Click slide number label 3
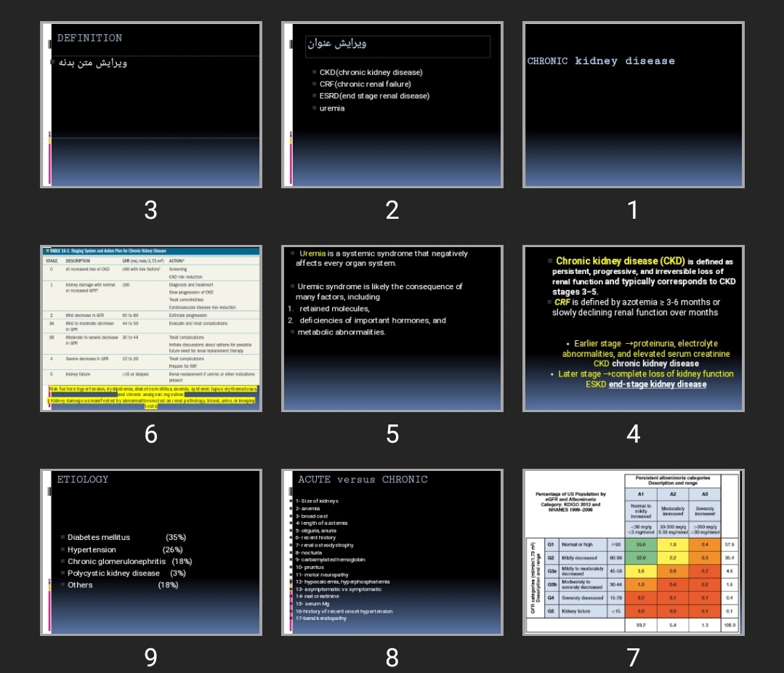 [150, 210]
